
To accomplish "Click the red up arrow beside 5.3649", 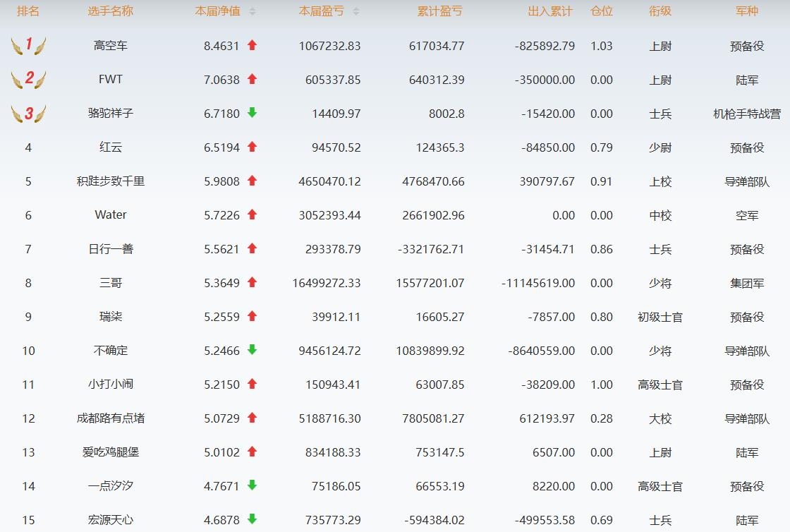I will point(252,282).
